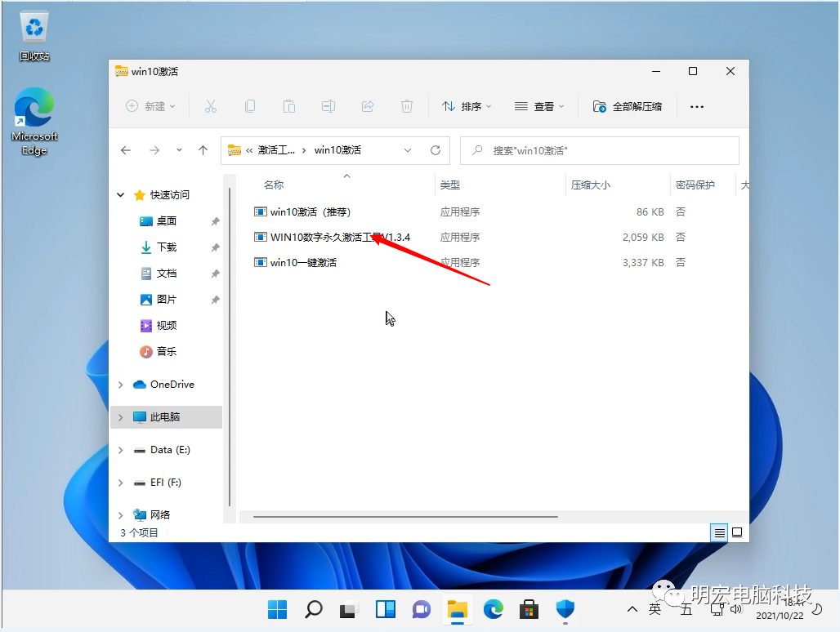Switch to details view layout icon
The height and width of the screenshot is (632, 840).
coord(719,532)
